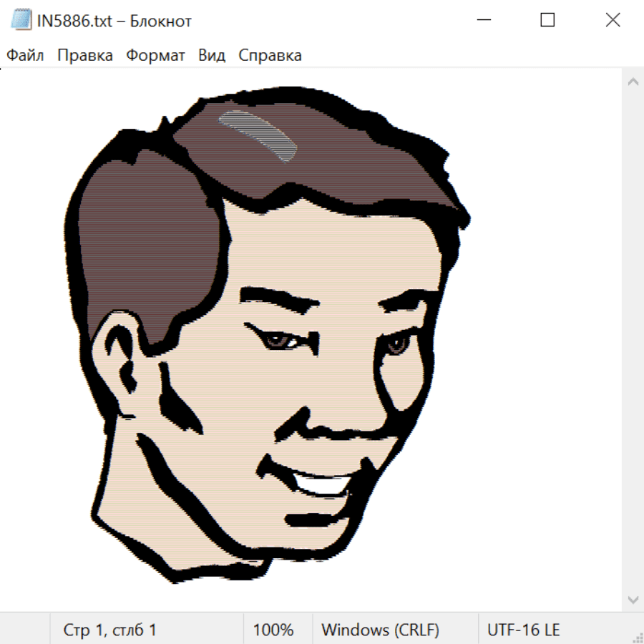Click the 100% zoom level indicator
The image size is (644, 644).
click(x=273, y=630)
